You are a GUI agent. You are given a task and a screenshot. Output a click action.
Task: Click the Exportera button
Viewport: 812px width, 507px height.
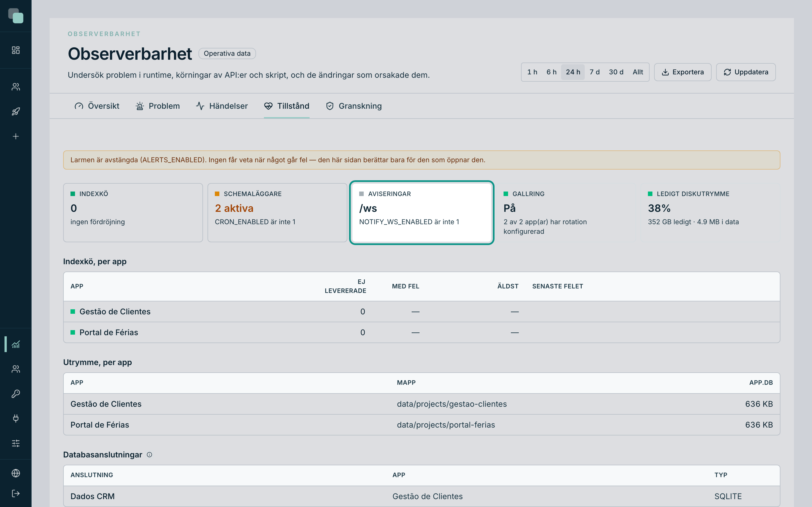683,72
